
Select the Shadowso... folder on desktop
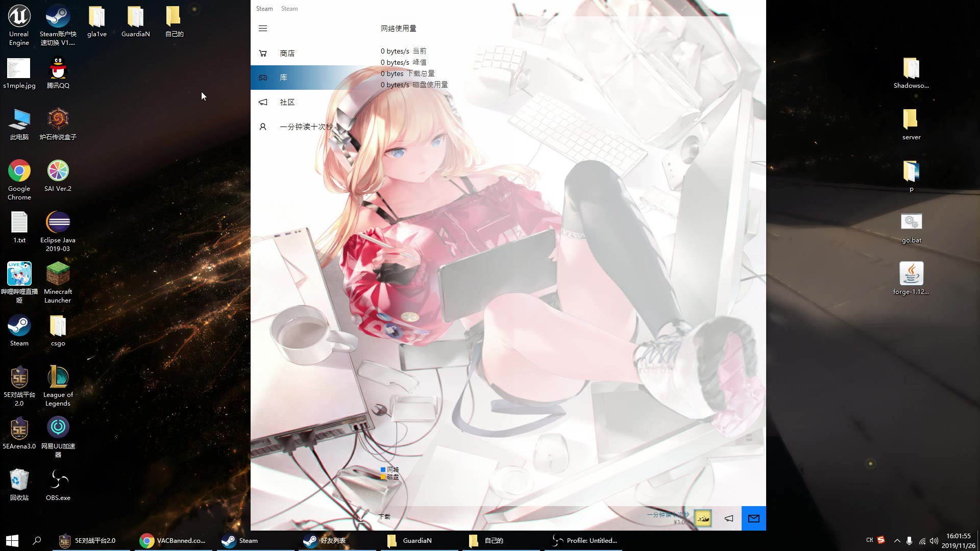pos(912,73)
